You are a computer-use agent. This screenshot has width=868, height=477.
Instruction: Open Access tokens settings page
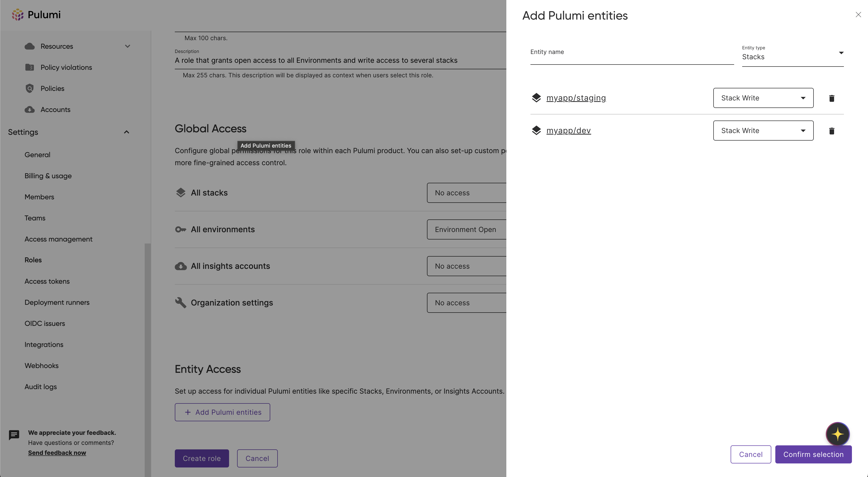(x=47, y=281)
